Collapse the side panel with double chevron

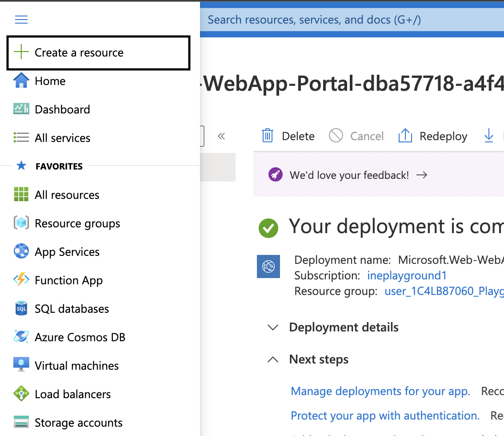point(221,136)
